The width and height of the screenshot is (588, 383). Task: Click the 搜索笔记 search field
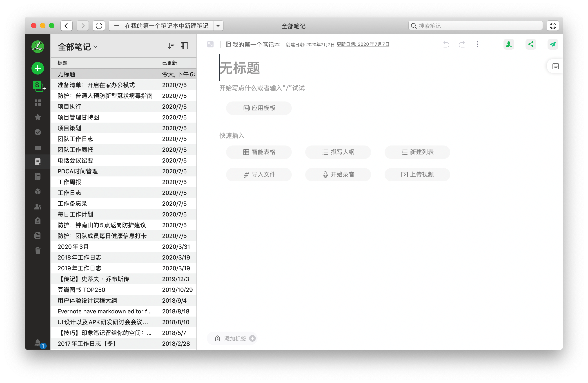tap(475, 26)
